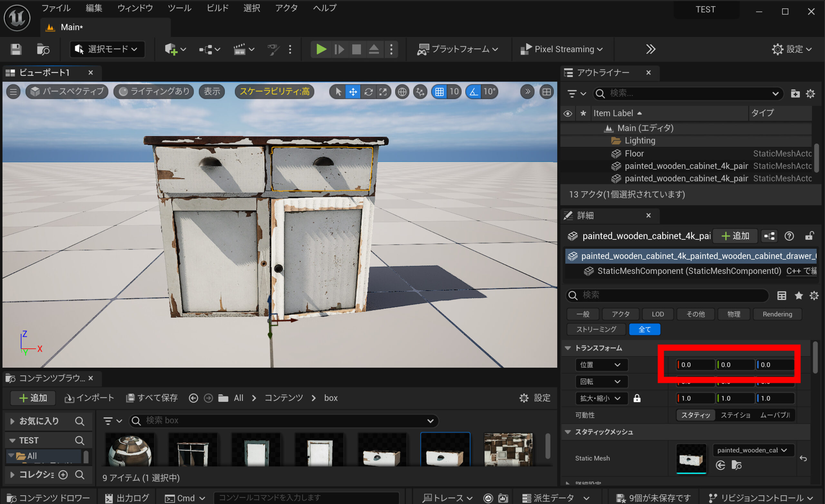Click the Content Browser icon beside Save
This screenshot has width=825, height=504.
(43, 50)
